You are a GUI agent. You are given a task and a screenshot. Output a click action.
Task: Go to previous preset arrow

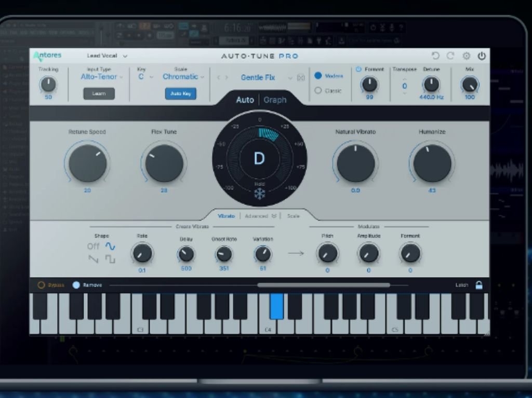(x=219, y=78)
